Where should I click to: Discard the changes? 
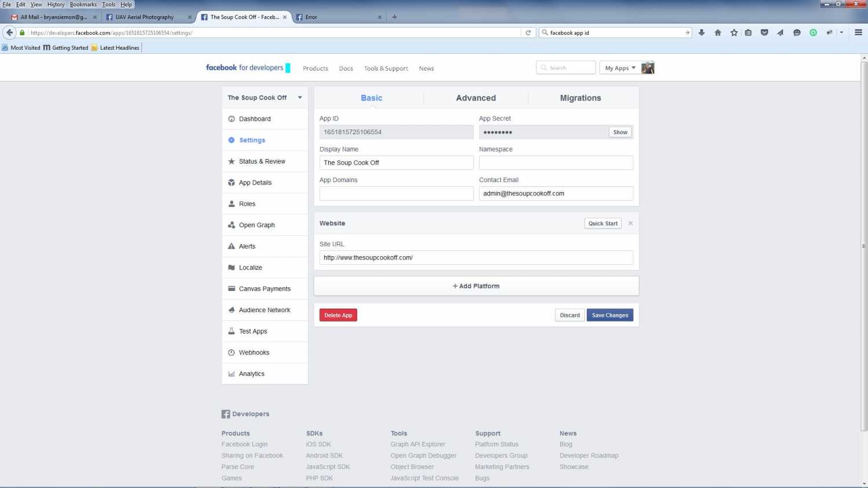click(570, 315)
